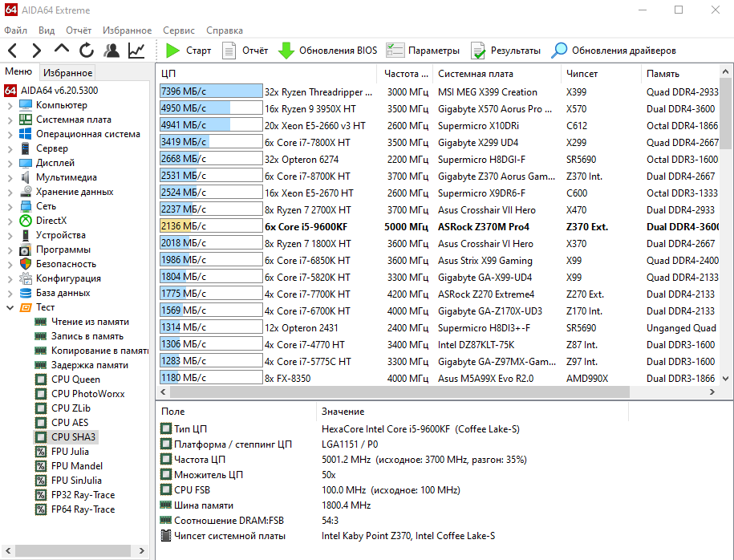Select База данных database icon
Image resolution: width=734 pixels, height=560 pixels.
coord(26,293)
